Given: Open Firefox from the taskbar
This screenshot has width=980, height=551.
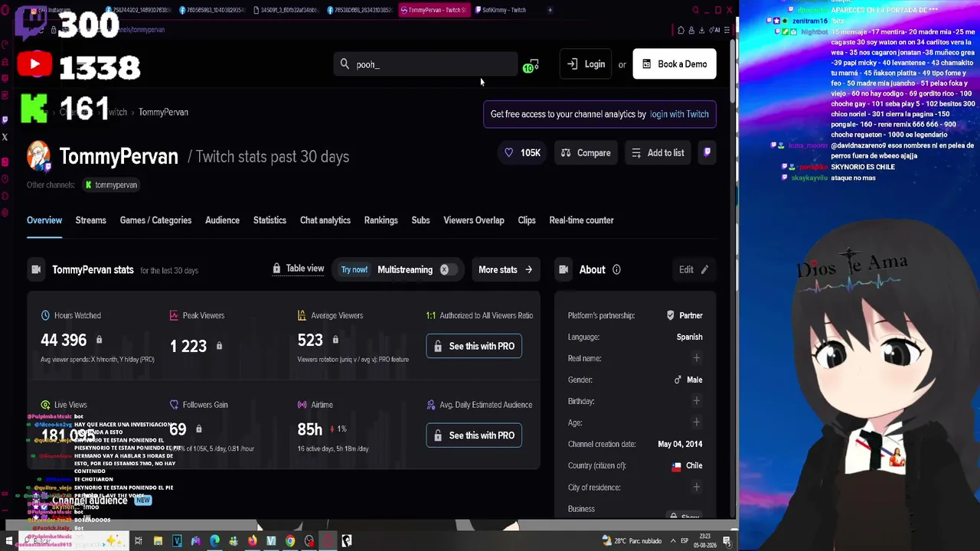Looking at the screenshot, I should coord(252,541).
